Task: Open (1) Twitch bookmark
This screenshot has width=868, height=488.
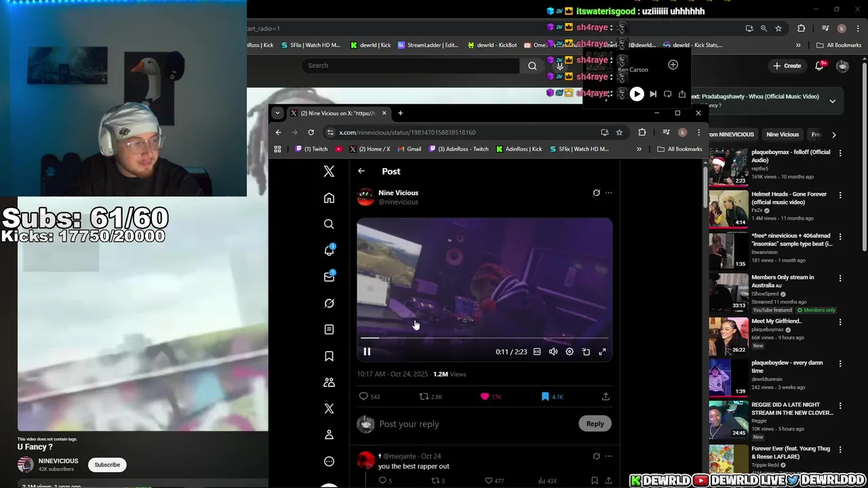Action: (311, 149)
